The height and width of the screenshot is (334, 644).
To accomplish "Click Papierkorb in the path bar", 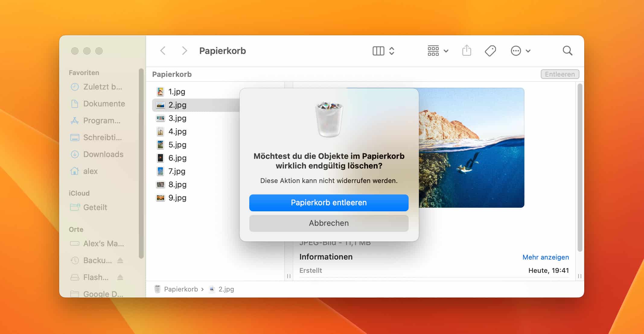I will pyautogui.click(x=181, y=289).
